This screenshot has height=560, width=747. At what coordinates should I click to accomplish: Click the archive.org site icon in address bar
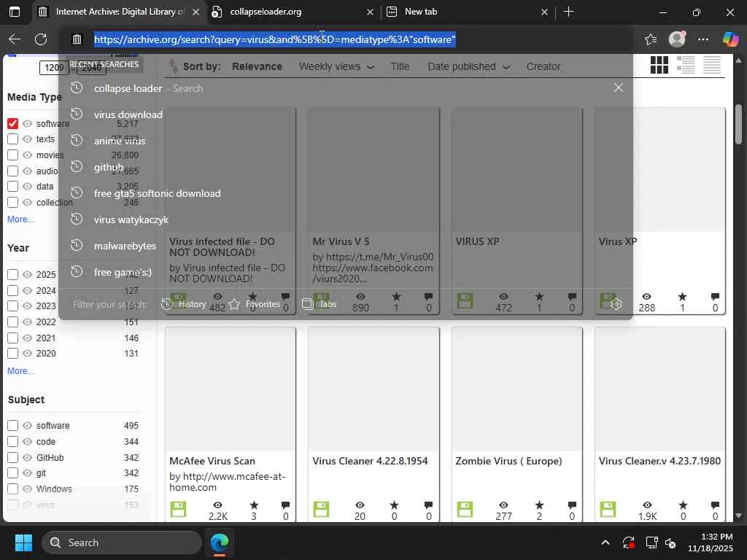click(77, 39)
